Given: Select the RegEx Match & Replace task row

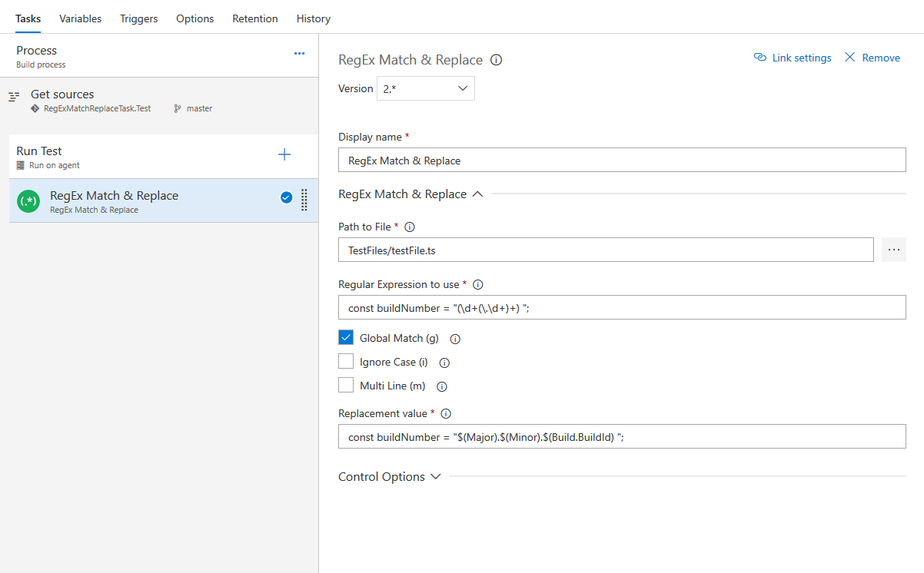Looking at the screenshot, I should 163,201.
